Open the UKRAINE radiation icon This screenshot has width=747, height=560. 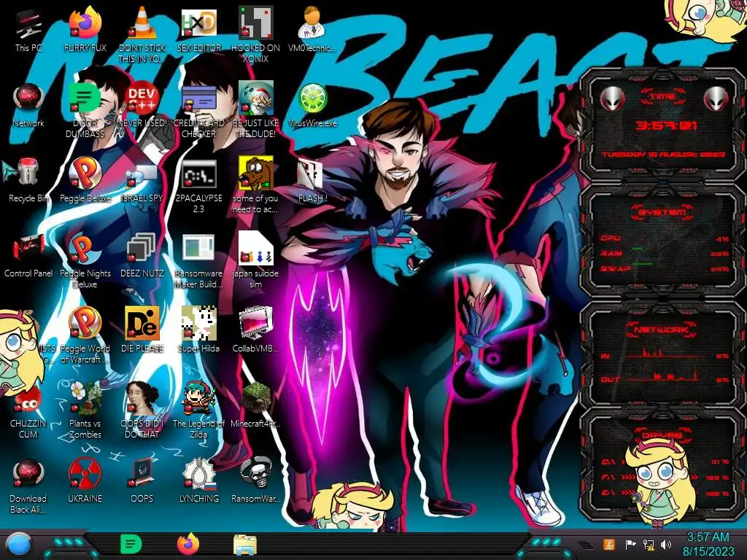[x=85, y=481]
